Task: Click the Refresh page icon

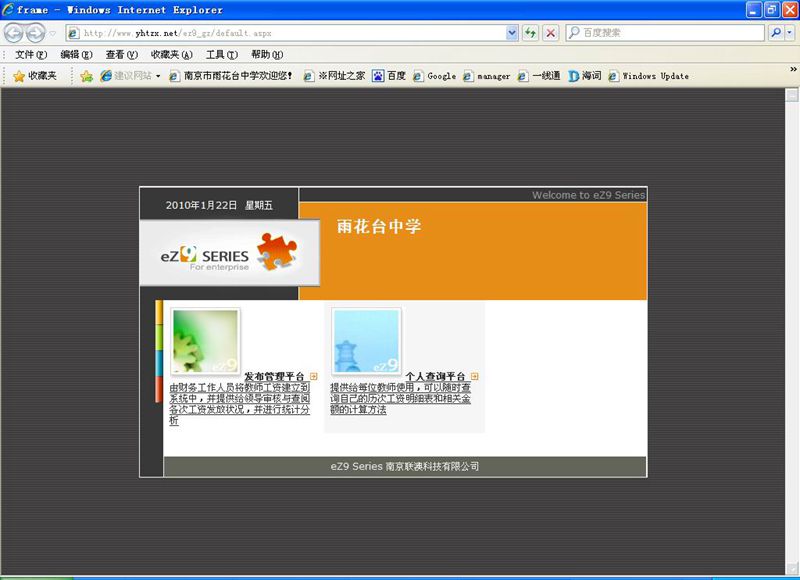Action: pyautogui.click(x=530, y=33)
